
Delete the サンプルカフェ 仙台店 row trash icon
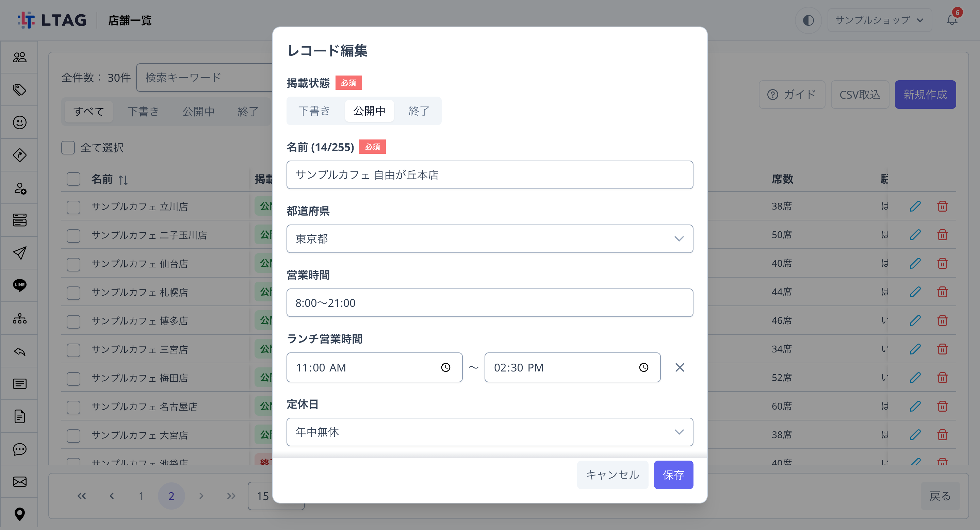[942, 263]
